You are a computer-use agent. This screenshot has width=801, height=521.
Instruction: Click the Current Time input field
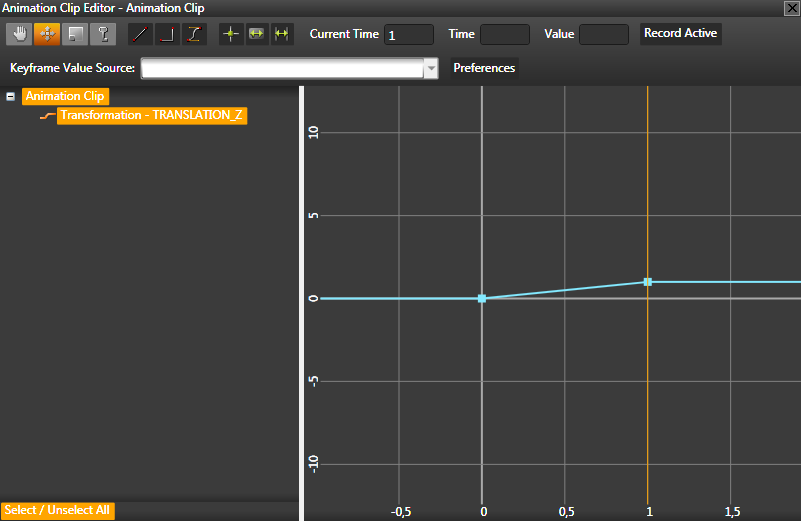pos(408,35)
